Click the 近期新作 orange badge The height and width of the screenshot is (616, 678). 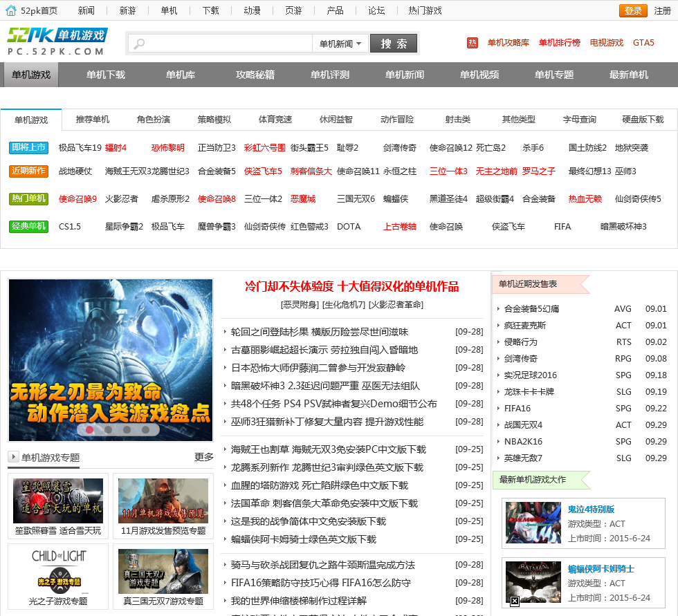(28, 171)
